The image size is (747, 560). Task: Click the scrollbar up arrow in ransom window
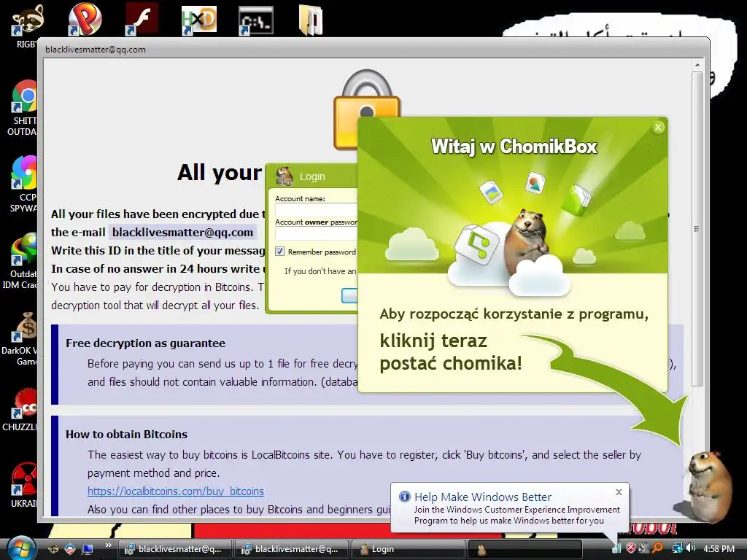[x=697, y=65]
